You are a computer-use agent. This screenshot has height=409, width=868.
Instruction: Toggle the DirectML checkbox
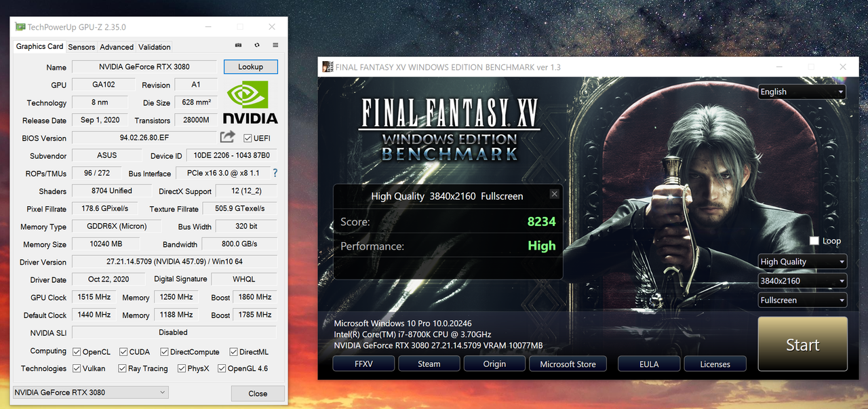[233, 351]
